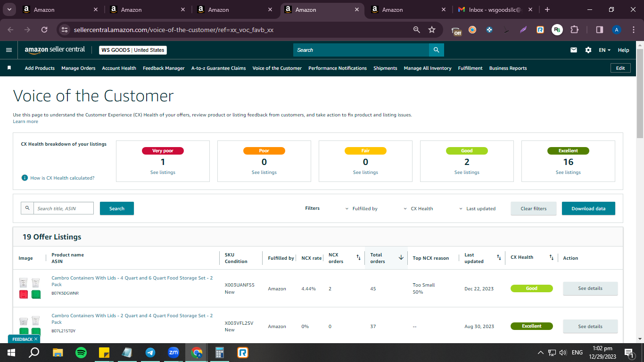Go to A-to-z Guarantee Claims
Image resolution: width=644 pixels, height=362 pixels.
[x=219, y=68]
